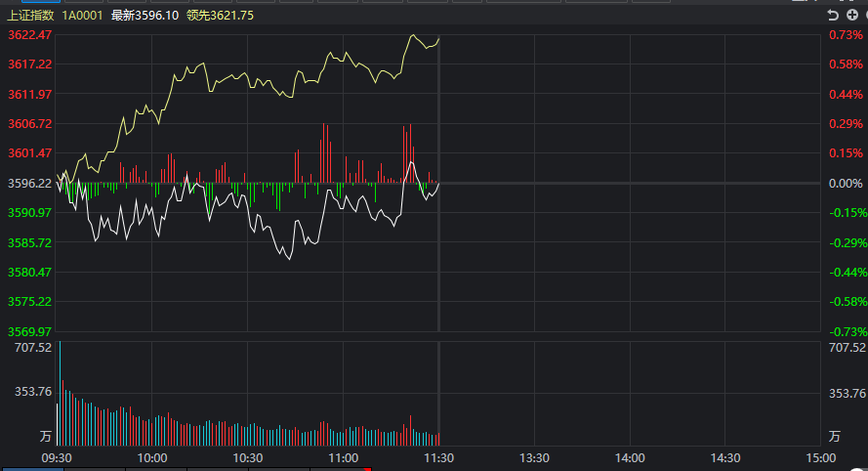This screenshot has width=868, height=471.
Task: Click the red 0.73% percentage label
Action: [x=846, y=35]
